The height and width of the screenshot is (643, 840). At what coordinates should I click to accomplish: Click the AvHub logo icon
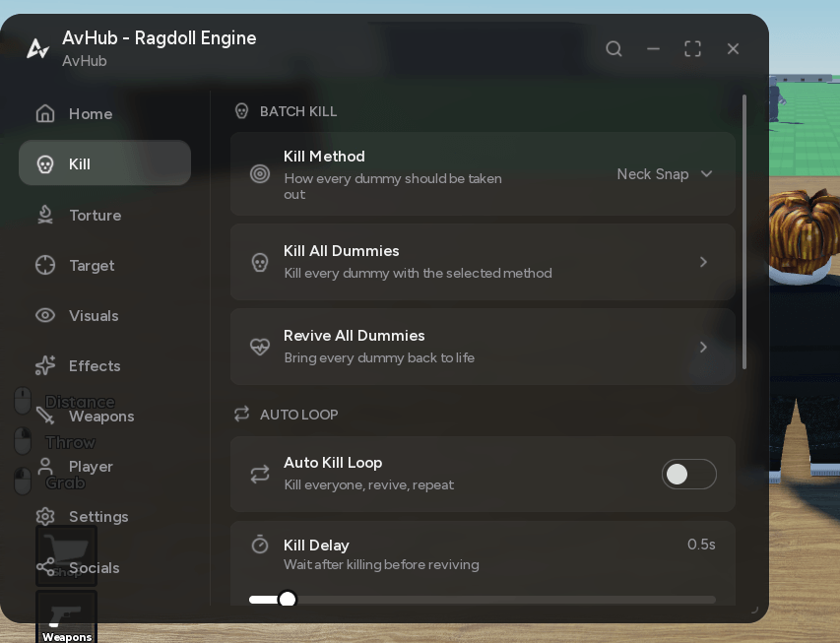click(x=38, y=49)
